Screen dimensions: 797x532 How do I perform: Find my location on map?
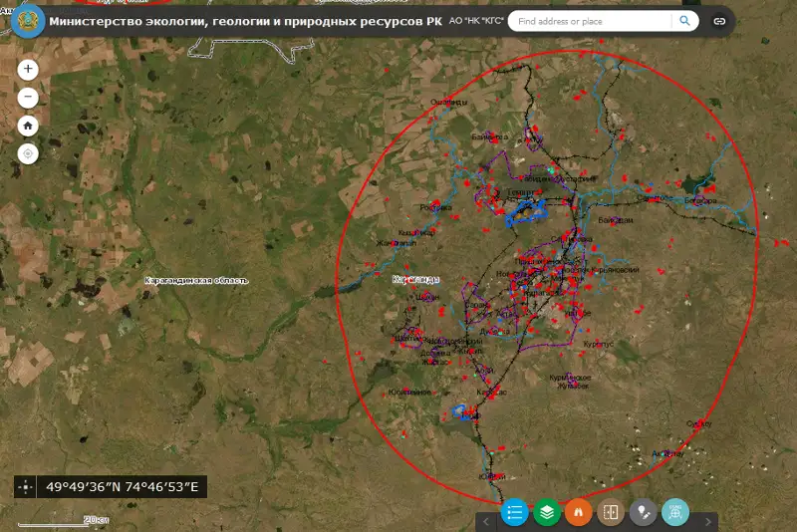point(28,153)
